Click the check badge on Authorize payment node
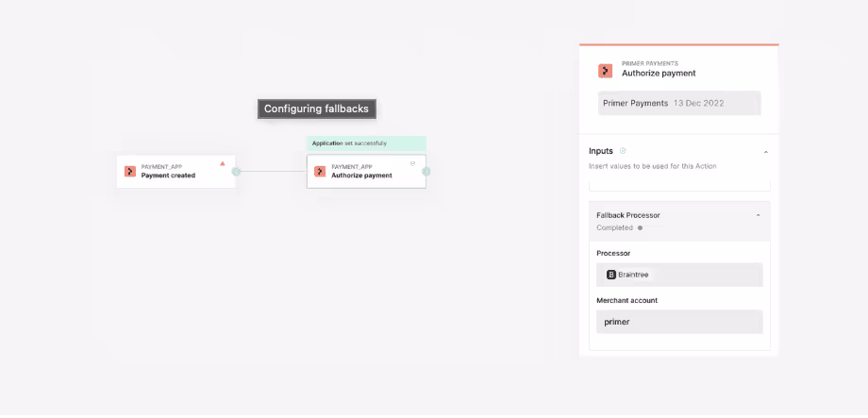This screenshot has width=868, height=418. pos(412,163)
